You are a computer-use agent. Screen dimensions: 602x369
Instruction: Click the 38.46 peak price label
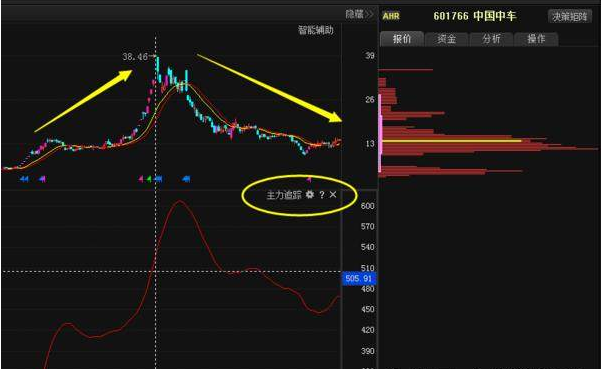135,57
